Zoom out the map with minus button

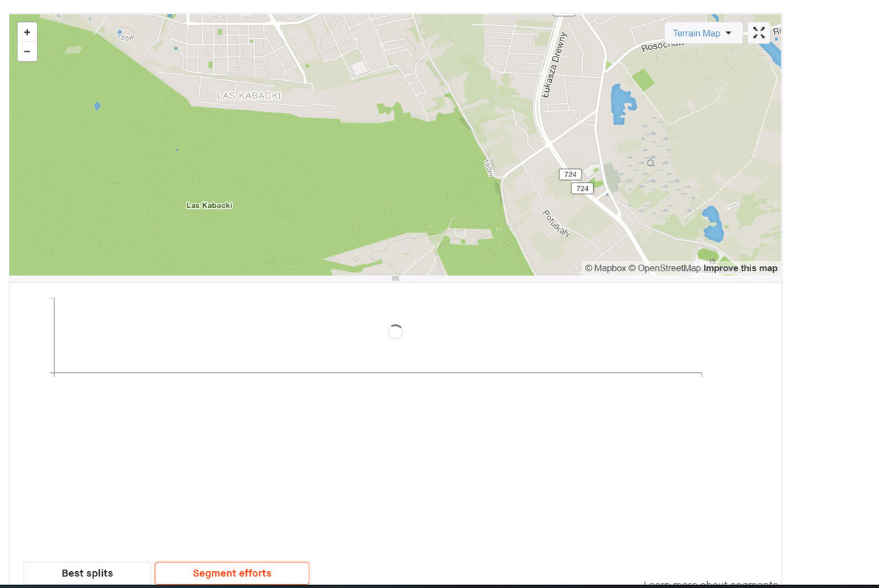(27, 51)
